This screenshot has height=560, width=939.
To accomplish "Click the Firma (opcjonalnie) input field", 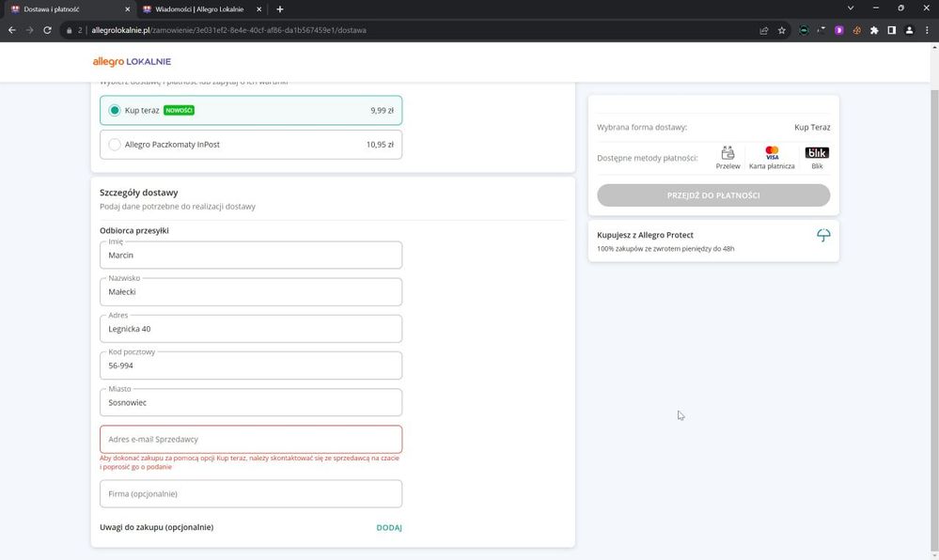I will coord(251,493).
